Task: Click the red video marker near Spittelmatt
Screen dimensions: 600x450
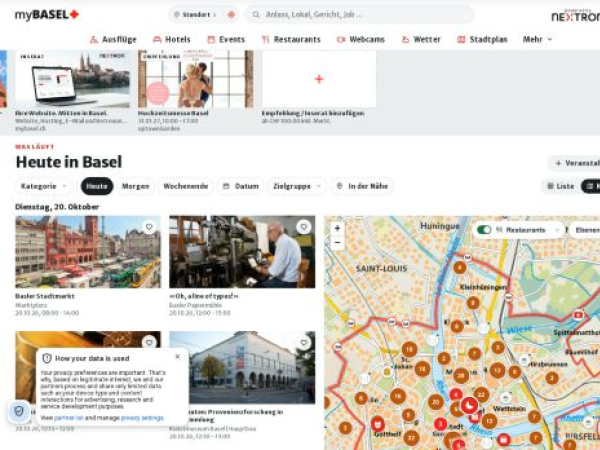Action: pos(578,315)
